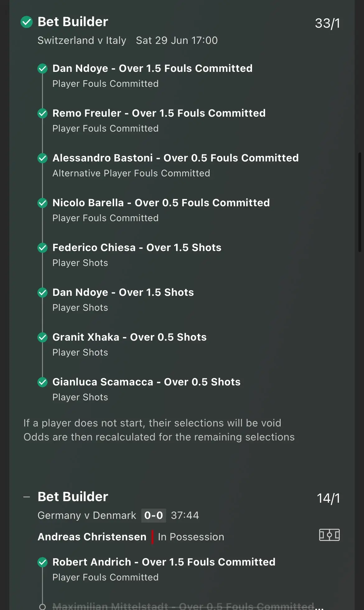Click the vertical scrollbar on the right
The image size is (364, 610).
360,202
